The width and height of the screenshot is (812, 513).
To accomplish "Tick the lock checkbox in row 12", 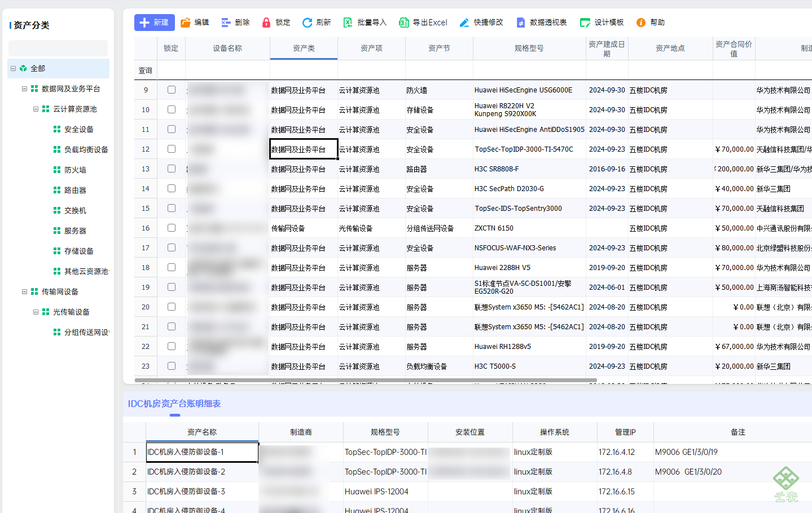I will [x=172, y=149].
